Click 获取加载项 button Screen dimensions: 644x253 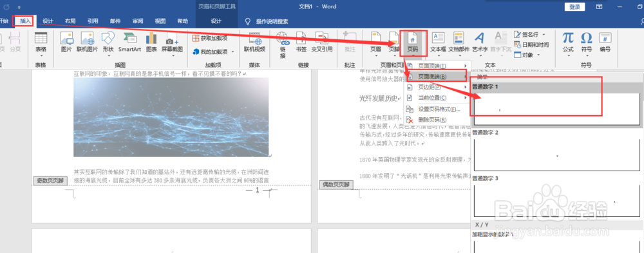[x=210, y=38]
